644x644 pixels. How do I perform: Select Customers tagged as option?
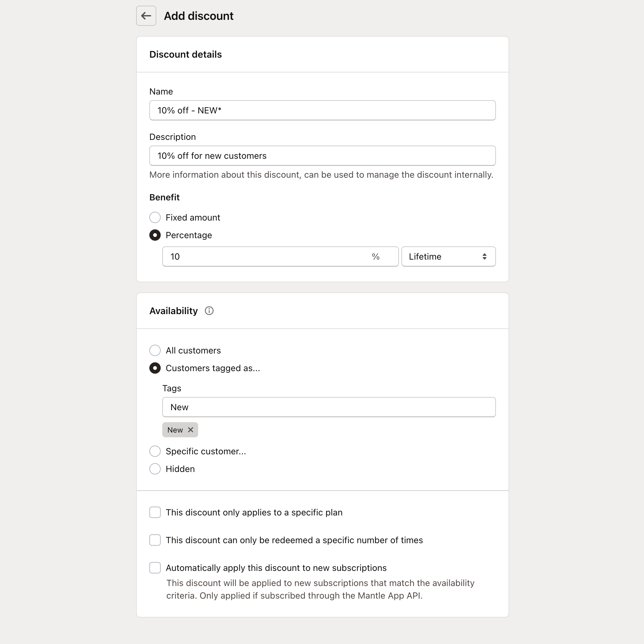pos(155,368)
